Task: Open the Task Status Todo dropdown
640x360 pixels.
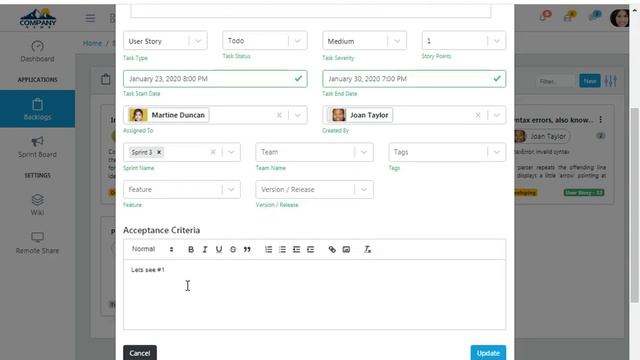Action: 264,41
